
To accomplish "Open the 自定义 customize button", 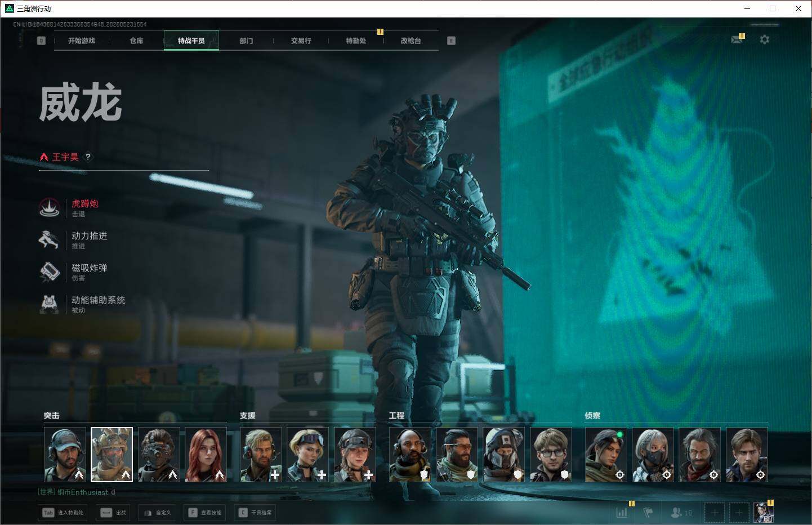I will tap(157, 513).
